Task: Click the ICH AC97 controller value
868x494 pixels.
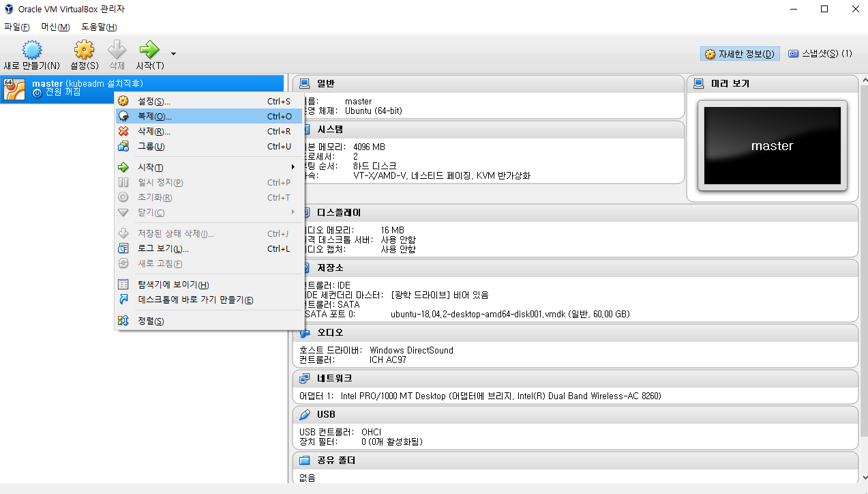Action: 388,360
